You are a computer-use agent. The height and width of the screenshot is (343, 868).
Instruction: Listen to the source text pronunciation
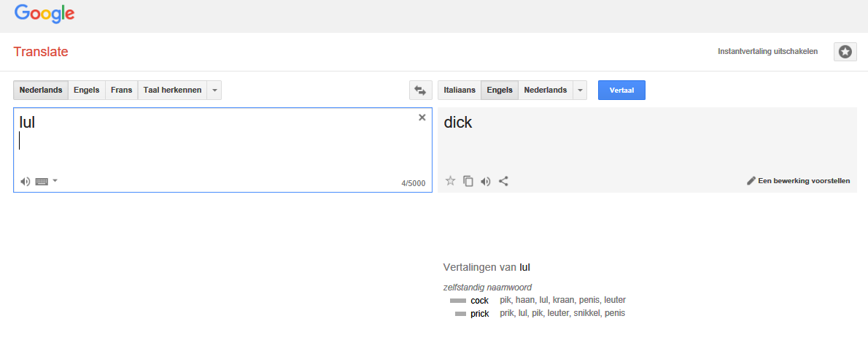(x=25, y=181)
